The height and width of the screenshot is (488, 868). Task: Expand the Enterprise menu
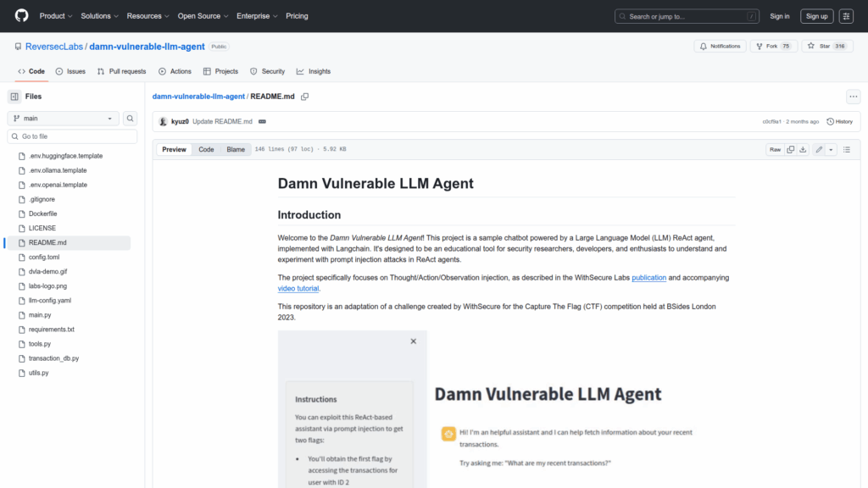257,16
